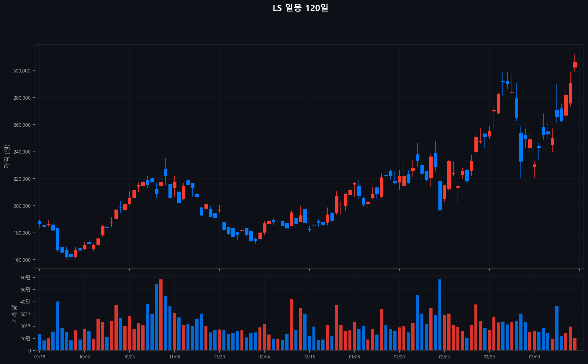Viewport: 588px width, 364px height.
Task: Click the rightmost red candlestick above 300,000
Action: [575, 65]
